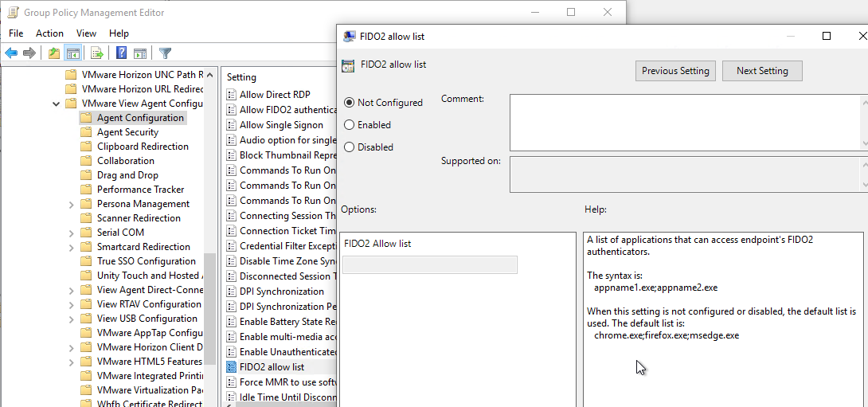
Task: Expand the Persona Management tree node
Action: [71, 205]
